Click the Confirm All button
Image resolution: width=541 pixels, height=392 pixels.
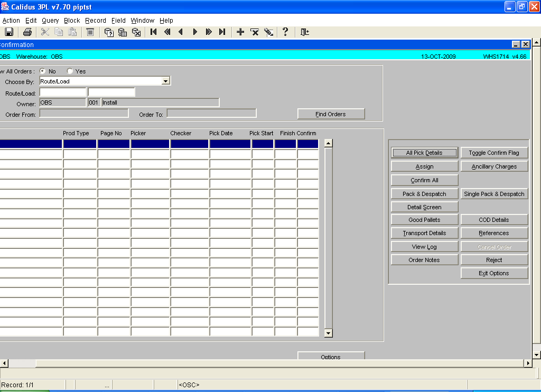424,180
